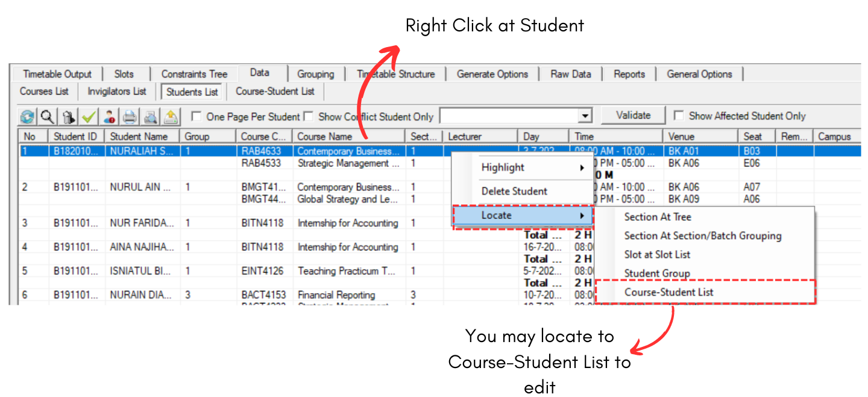Click the refresh icon in the toolbar
868x397 pixels.
(x=27, y=116)
